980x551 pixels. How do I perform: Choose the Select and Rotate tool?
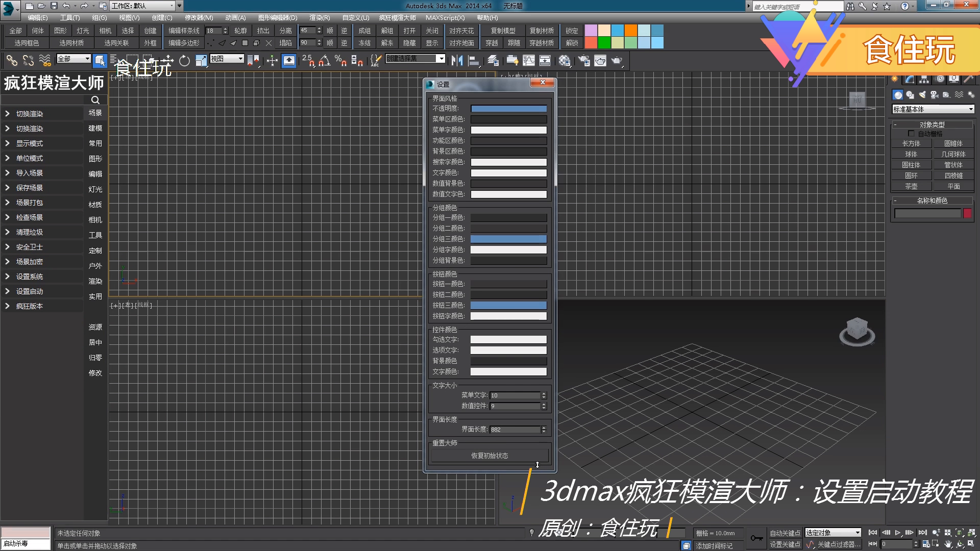[184, 61]
